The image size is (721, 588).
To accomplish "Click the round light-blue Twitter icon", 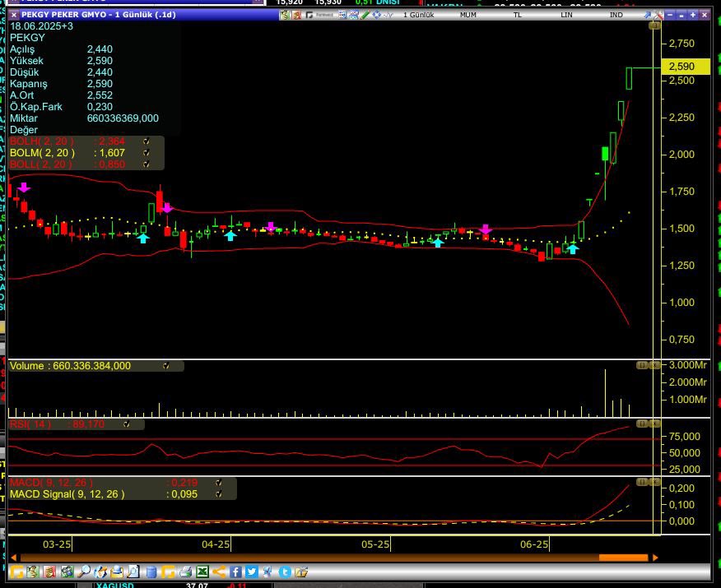I will (x=285, y=572).
